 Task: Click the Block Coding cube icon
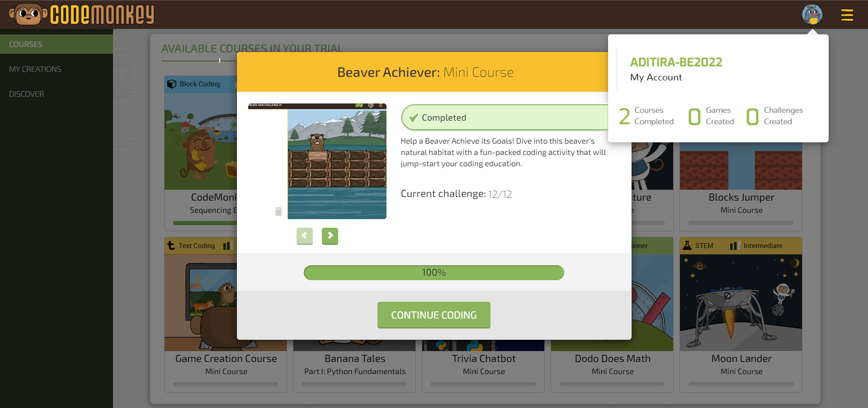(x=172, y=84)
